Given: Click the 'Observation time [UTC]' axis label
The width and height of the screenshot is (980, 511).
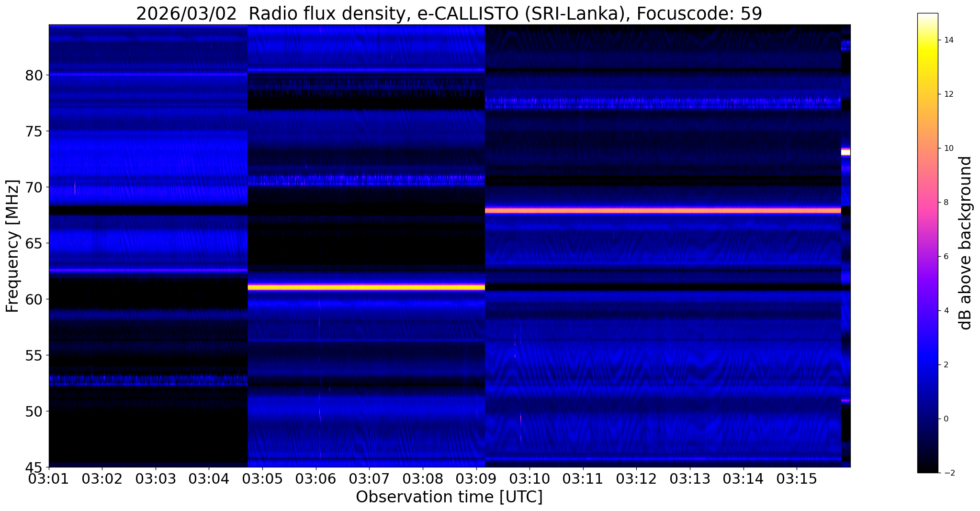Looking at the screenshot, I should (449, 497).
